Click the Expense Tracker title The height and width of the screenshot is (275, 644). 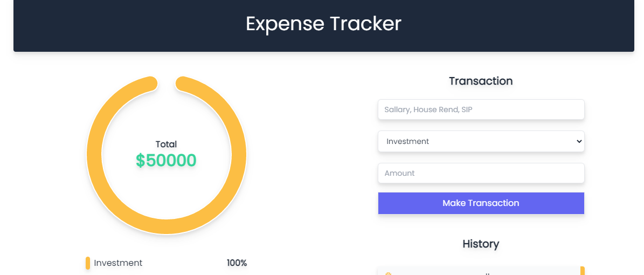tap(323, 24)
